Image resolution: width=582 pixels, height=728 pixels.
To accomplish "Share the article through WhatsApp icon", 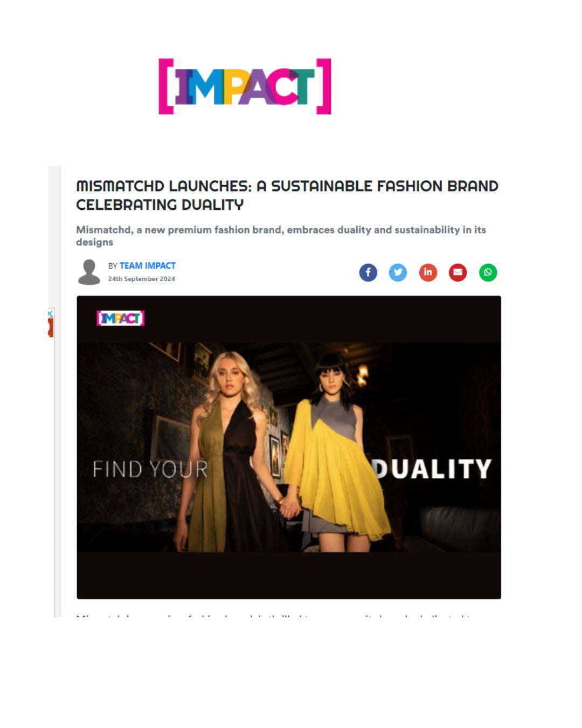I will (x=488, y=272).
